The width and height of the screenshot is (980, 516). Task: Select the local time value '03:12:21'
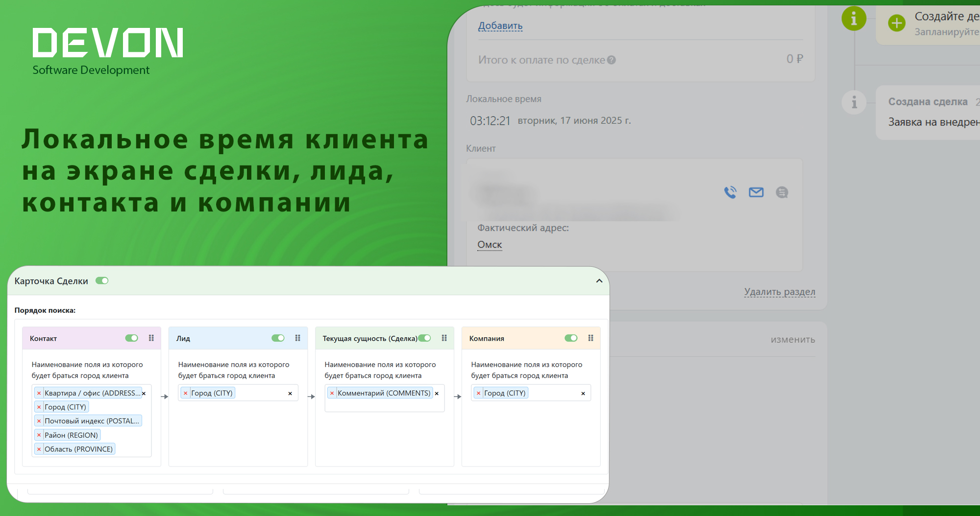pyautogui.click(x=490, y=121)
